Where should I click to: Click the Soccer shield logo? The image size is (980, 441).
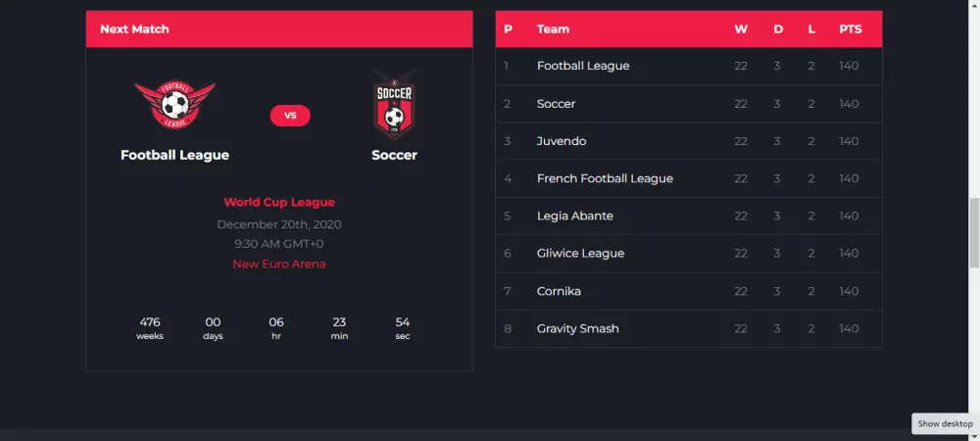[394, 106]
